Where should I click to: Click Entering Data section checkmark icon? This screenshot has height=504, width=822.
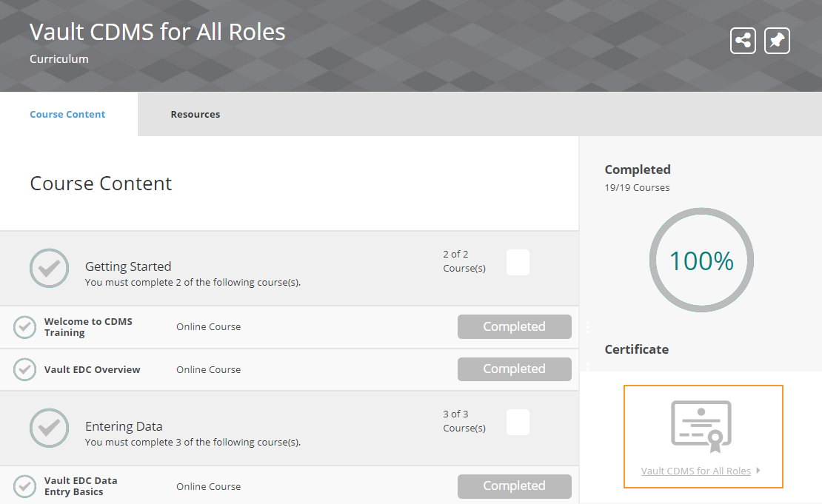49,428
